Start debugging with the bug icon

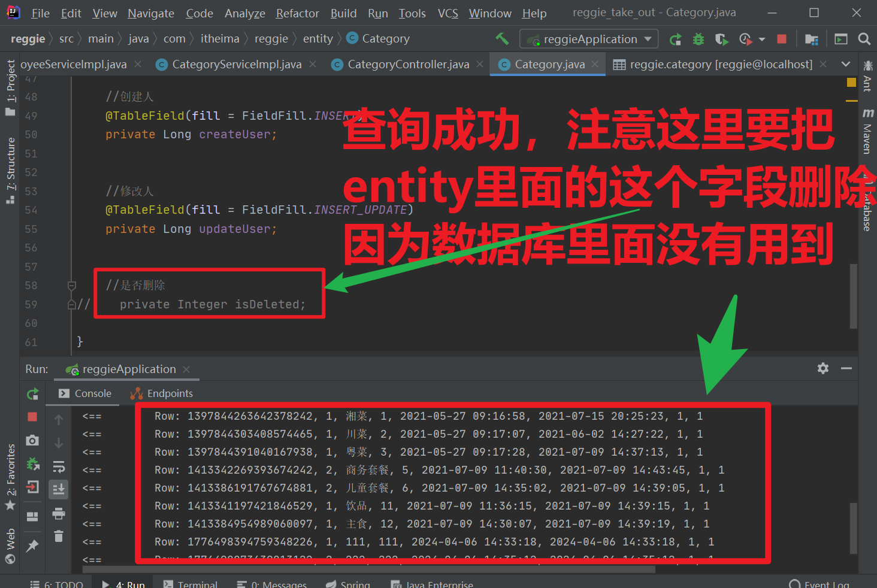698,39
